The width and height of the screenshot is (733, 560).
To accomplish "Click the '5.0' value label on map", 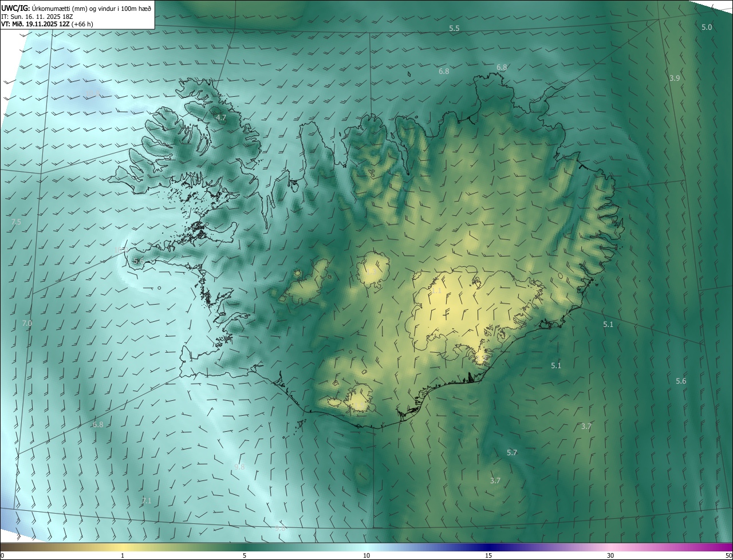I will tap(707, 27).
